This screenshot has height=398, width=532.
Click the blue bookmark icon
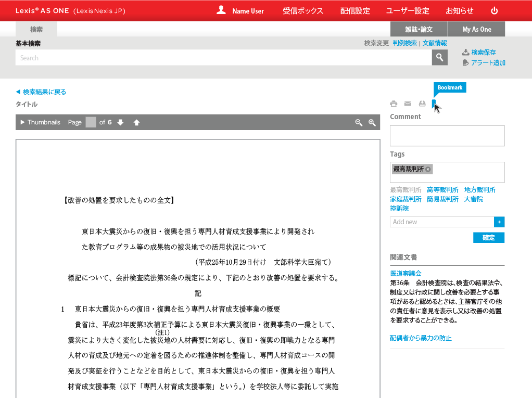coord(434,104)
